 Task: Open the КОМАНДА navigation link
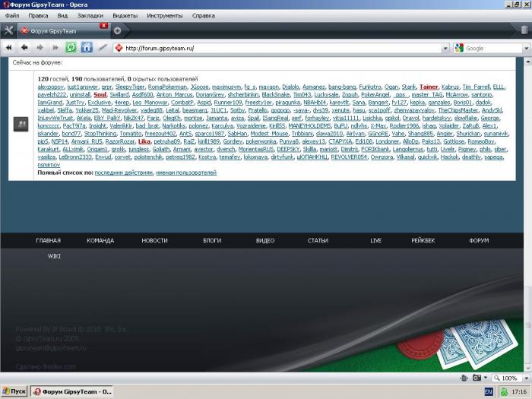100,241
